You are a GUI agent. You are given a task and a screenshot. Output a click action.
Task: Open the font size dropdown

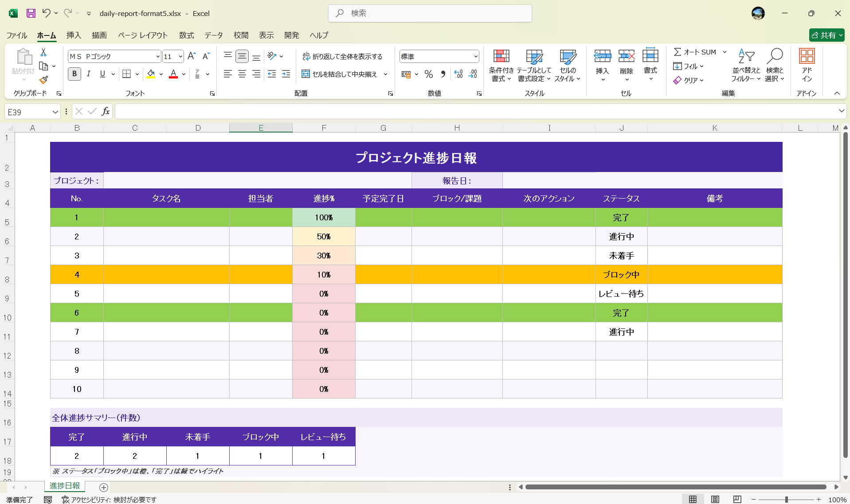point(180,56)
